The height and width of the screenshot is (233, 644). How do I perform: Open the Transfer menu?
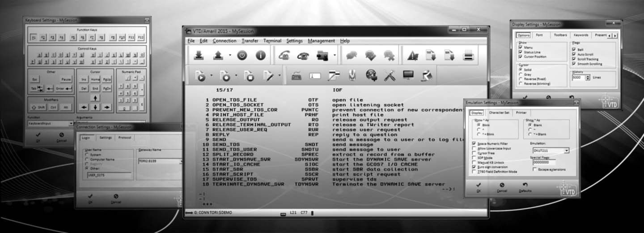pyautogui.click(x=250, y=41)
